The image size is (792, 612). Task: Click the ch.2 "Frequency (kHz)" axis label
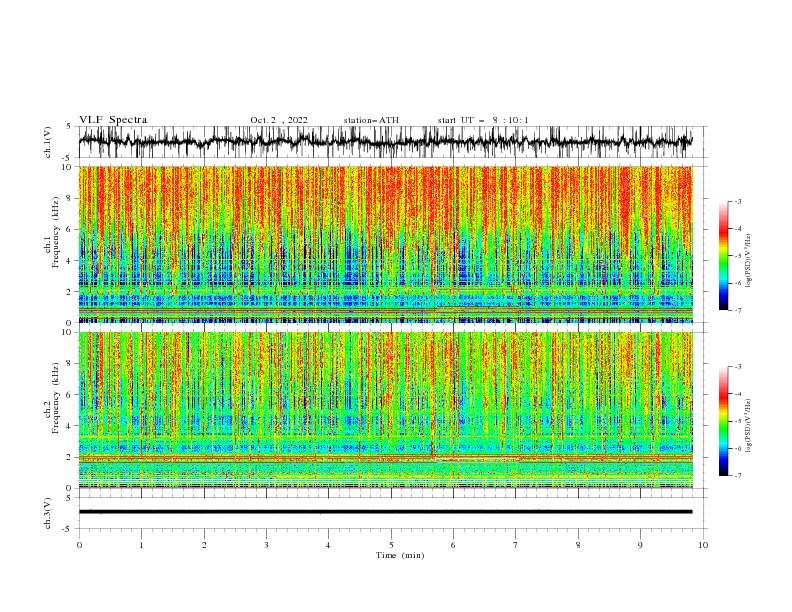56,398
